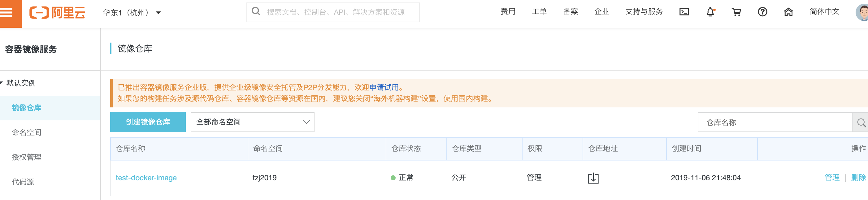Open the notifications bell

click(710, 12)
